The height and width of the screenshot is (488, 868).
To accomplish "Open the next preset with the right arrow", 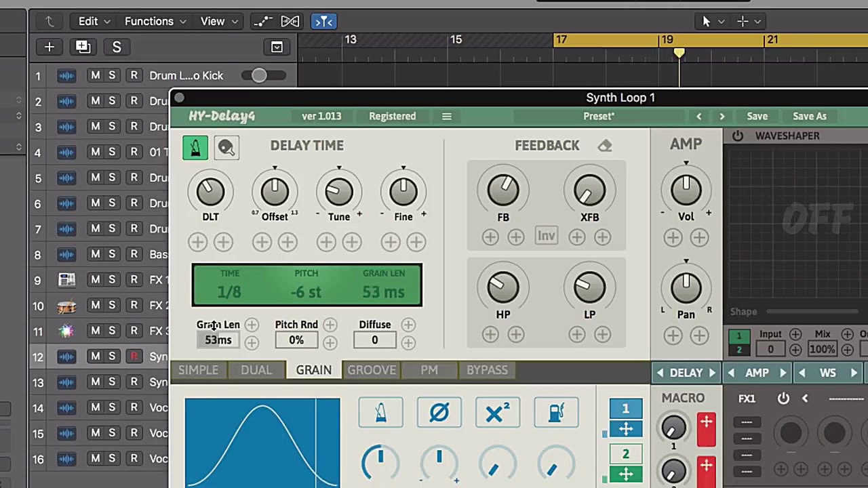I will pos(722,116).
